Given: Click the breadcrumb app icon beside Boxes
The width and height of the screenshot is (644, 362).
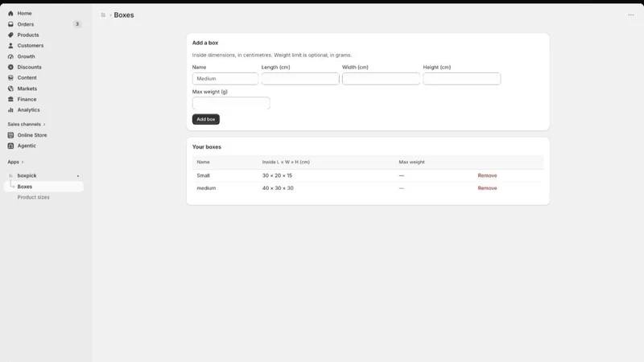Looking at the screenshot, I should coord(103,14).
